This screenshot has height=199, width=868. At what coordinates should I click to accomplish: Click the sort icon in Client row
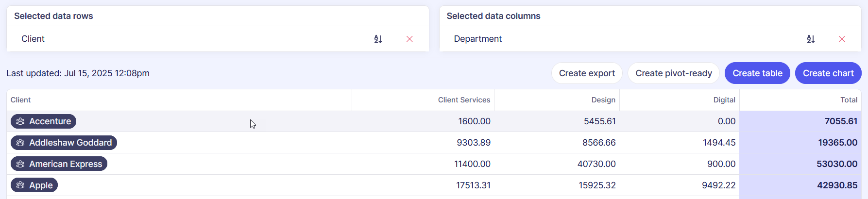point(378,39)
